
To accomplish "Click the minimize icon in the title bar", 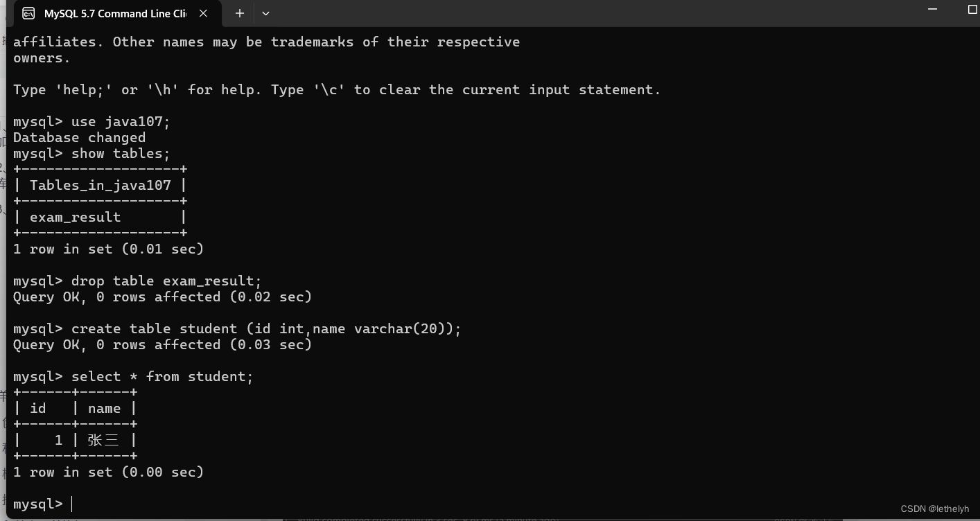I will point(932,8).
